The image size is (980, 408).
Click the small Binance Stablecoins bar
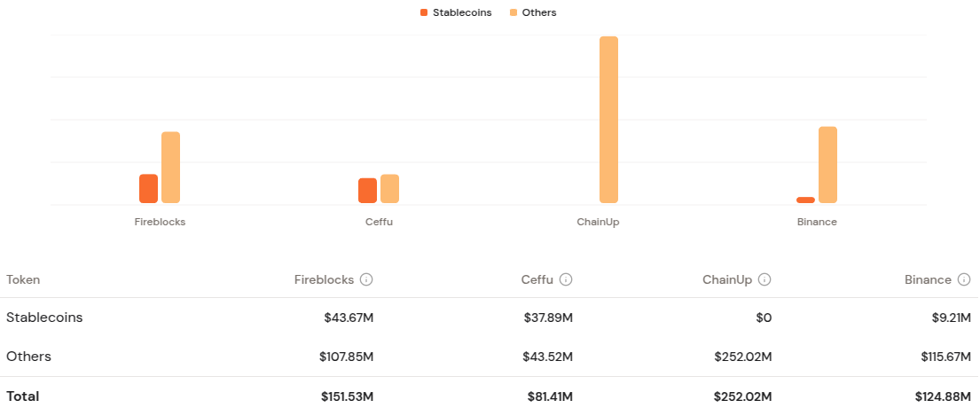point(805,200)
